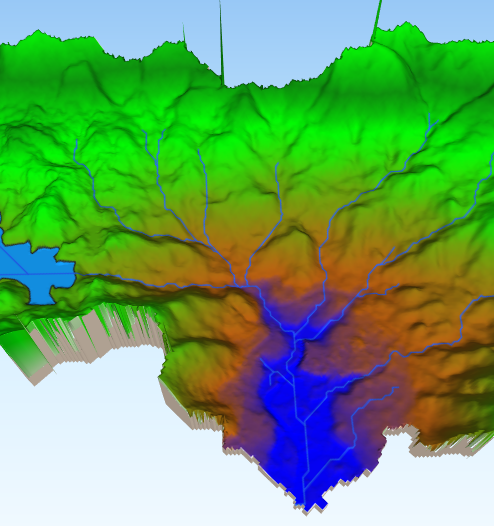Click the central northern stream's source point
Screen dimensions: 494x526
click(277, 164)
